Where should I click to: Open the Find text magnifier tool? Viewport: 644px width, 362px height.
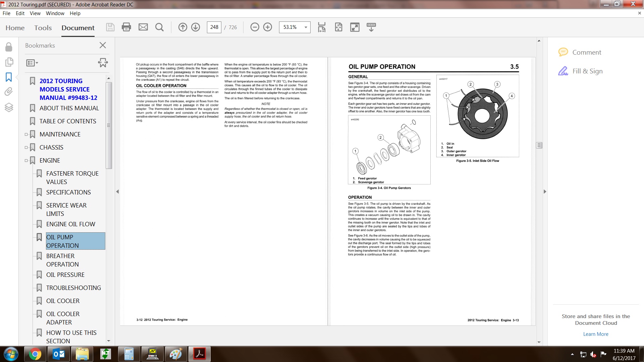pyautogui.click(x=160, y=27)
